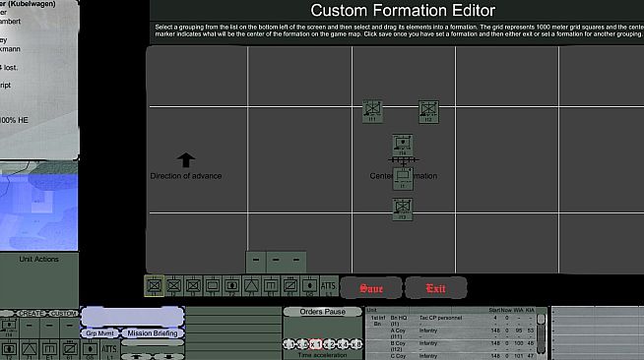The height and width of the screenshot is (360, 644).
Task: Click the G5 unit icon in bottom-left panel
Action: [x=90, y=349]
